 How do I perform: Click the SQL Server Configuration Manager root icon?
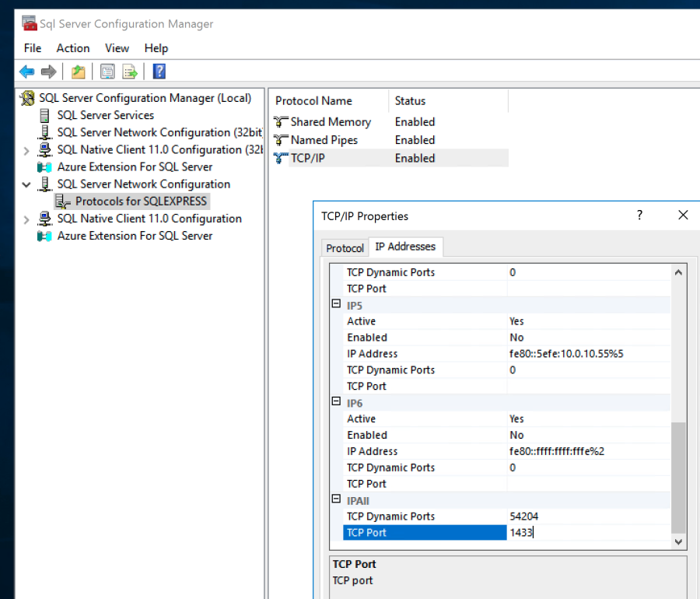[26, 98]
